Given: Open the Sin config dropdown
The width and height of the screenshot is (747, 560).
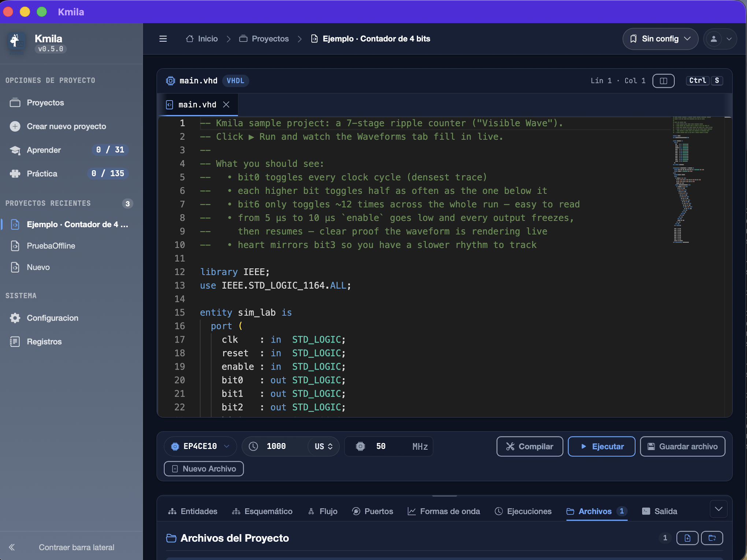Looking at the screenshot, I should tap(660, 39).
